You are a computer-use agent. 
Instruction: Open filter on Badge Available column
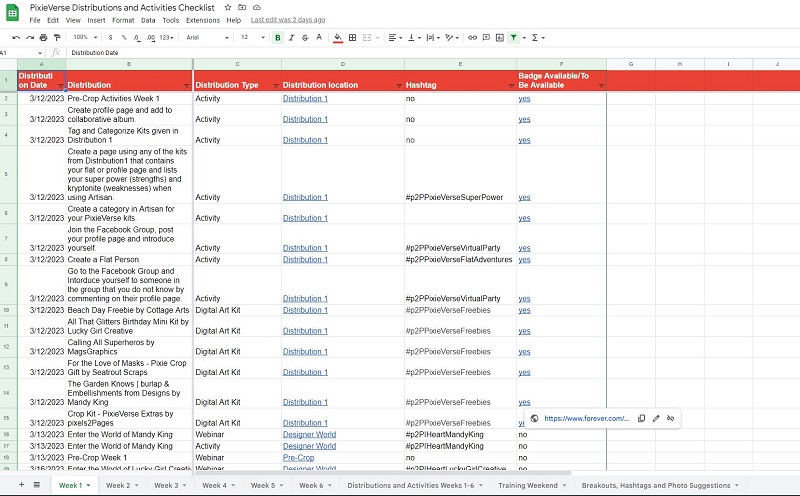601,86
